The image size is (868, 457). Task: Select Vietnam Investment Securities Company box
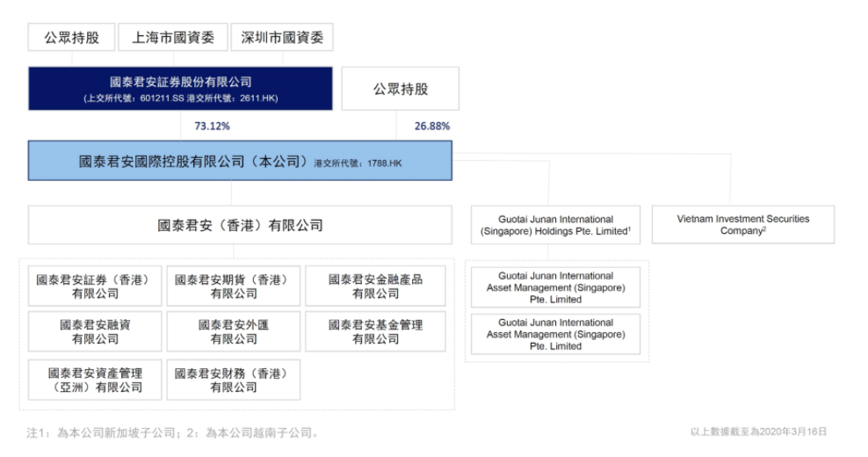(743, 224)
